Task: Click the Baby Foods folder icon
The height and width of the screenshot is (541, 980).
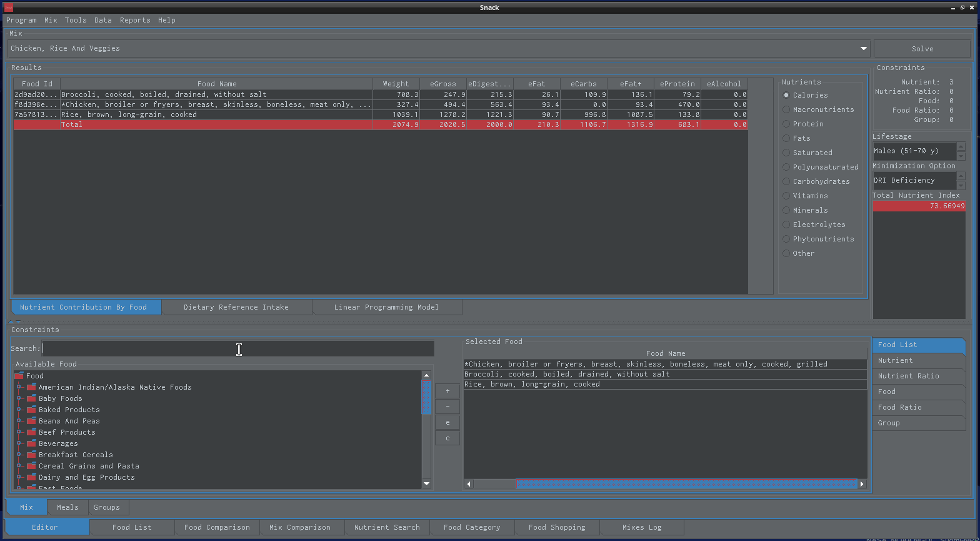Action: 31,398
